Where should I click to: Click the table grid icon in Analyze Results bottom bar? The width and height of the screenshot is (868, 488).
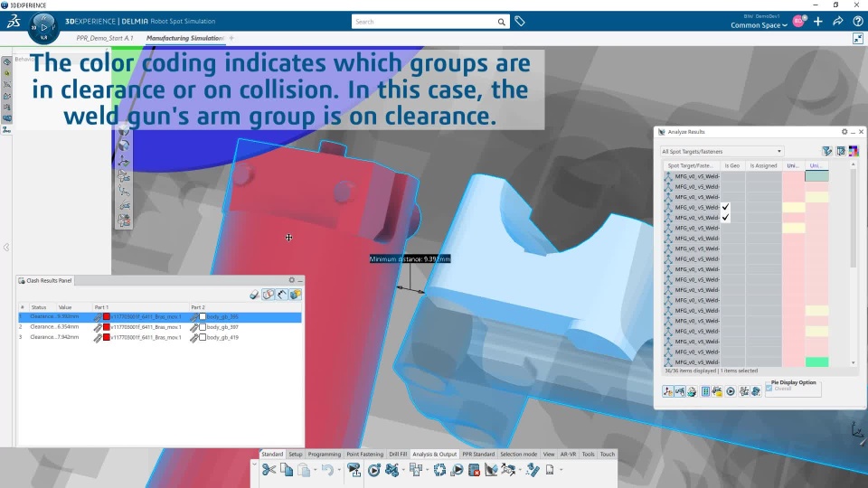click(705, 391)
